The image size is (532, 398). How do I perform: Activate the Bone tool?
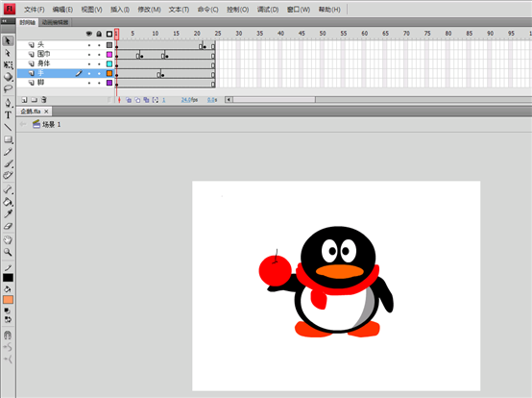(x=8, y=189)
